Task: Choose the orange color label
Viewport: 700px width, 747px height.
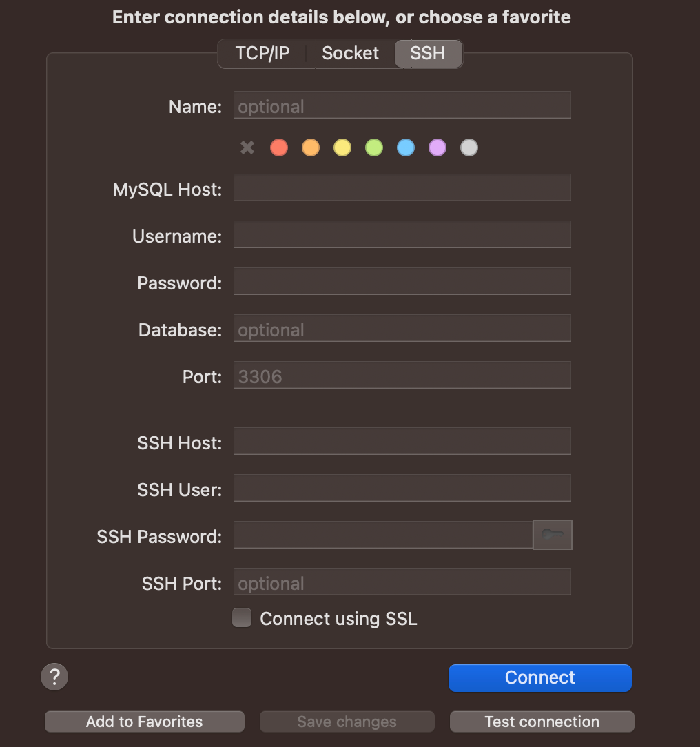Action: [311, 147]
